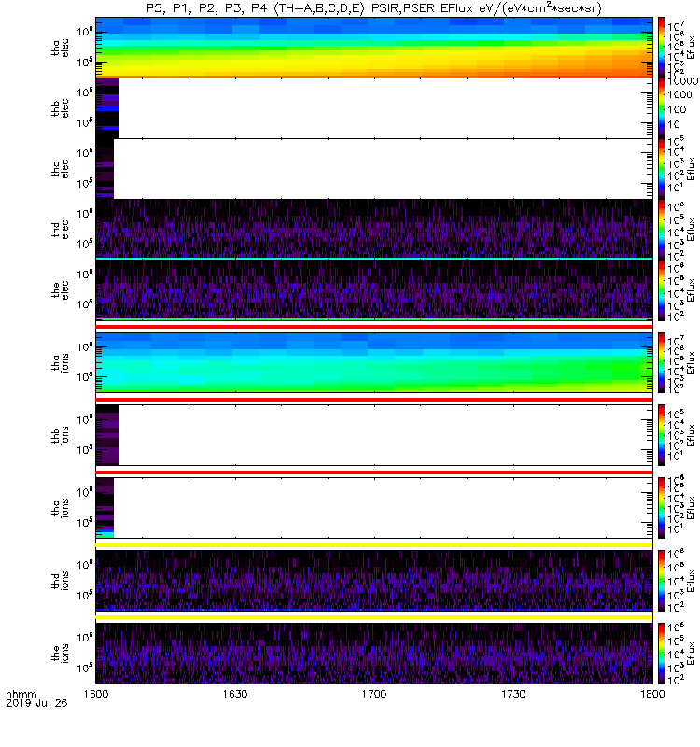Click the Eflux label beside tha ions color bar
The image size is (700, 747).
tap(692, 362)
